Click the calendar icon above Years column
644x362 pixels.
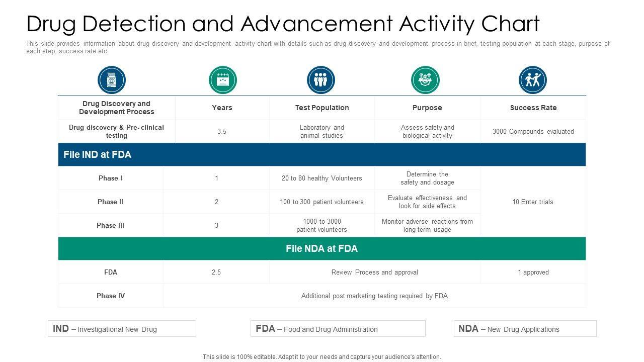tap(223, 80)
